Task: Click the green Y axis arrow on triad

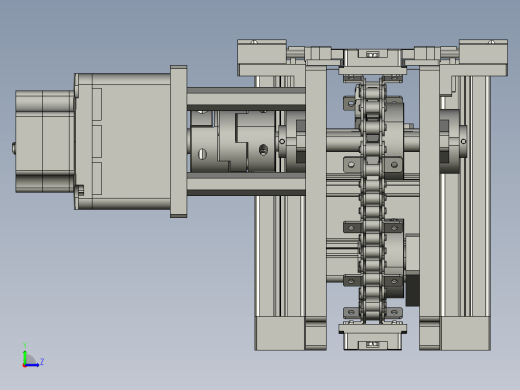Action: 25,356
